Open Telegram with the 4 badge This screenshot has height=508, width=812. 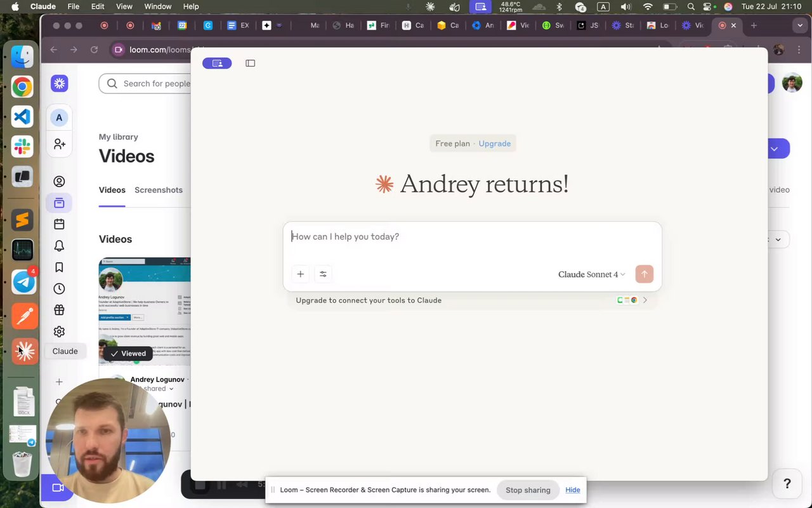(x=24, y=281)
